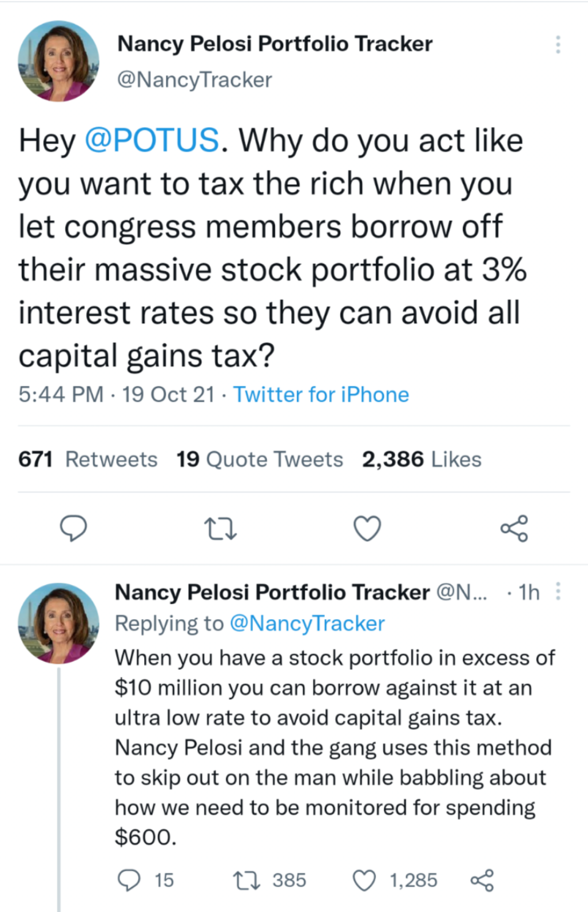View the 19 Quote Tweets list
Image resolution: width=588 pixels, height=912 pixels.
pos(260,459)
